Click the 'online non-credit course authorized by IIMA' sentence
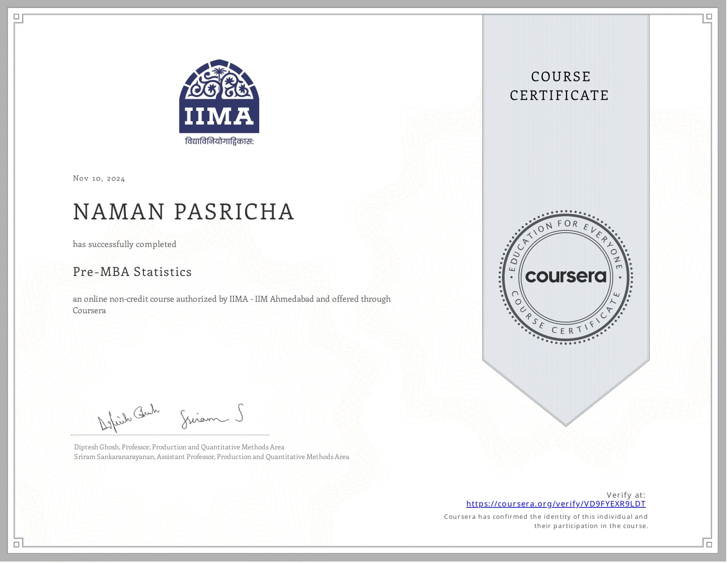 [x=232, y=304]
